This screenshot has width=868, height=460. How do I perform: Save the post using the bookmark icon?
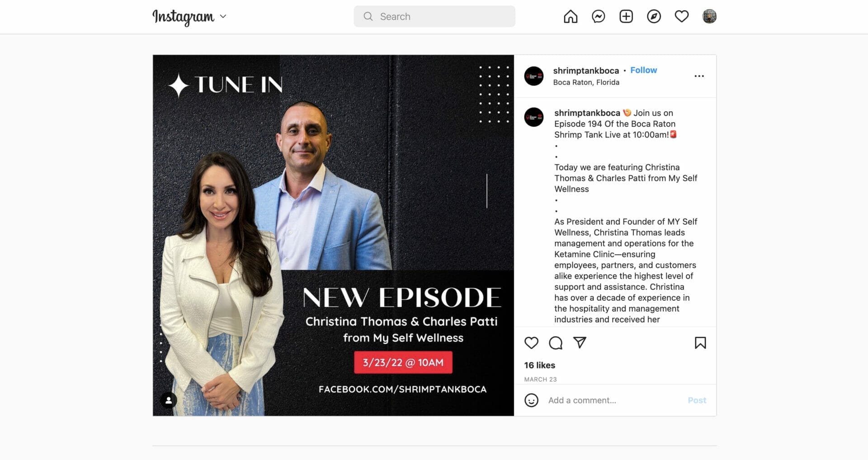point(700,343)
